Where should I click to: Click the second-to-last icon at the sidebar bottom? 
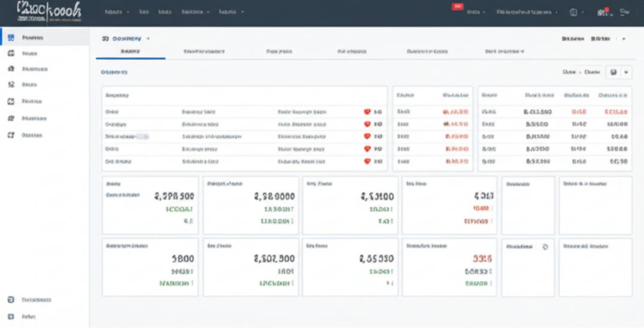11,299
